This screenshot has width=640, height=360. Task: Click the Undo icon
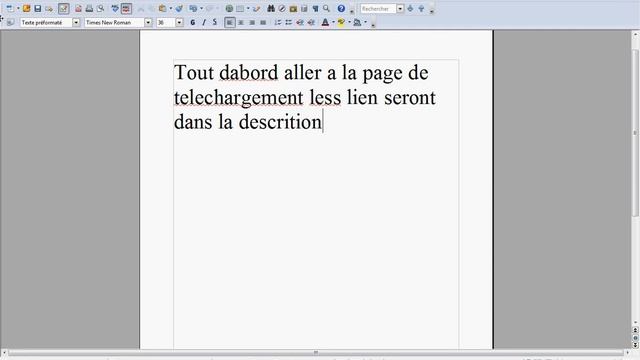tap(193, 8)
